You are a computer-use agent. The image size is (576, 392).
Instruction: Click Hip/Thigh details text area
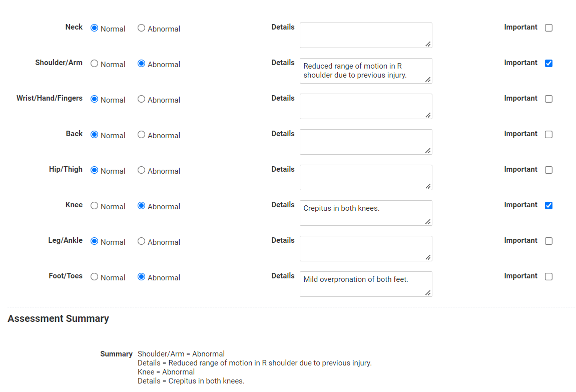[366, 177]
